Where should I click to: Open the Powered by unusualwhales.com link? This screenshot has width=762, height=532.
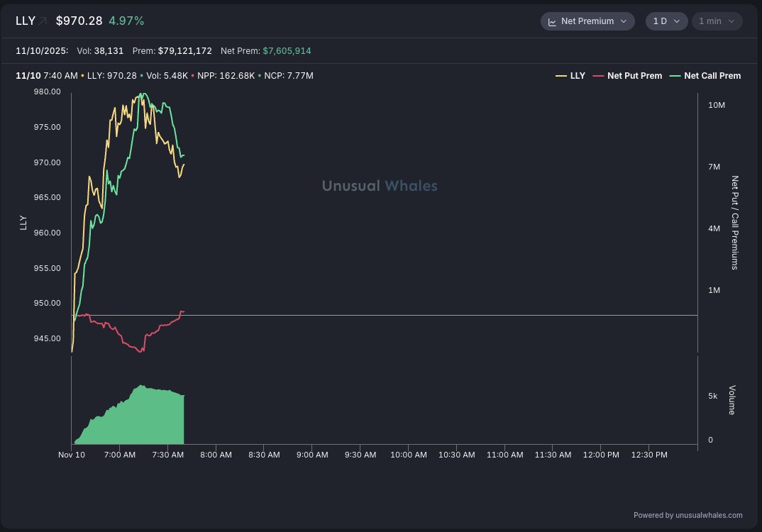(x=688, y=515)
